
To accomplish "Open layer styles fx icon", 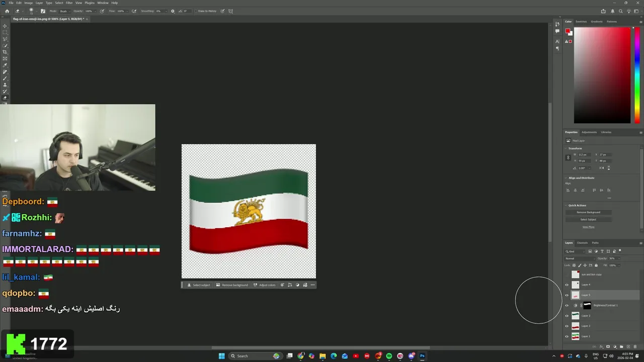I will point(601,346).
